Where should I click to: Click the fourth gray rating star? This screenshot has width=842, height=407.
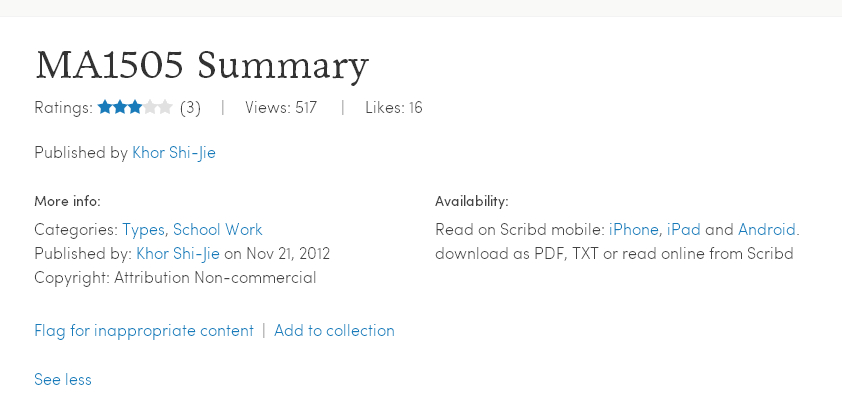tap(150, 107)
